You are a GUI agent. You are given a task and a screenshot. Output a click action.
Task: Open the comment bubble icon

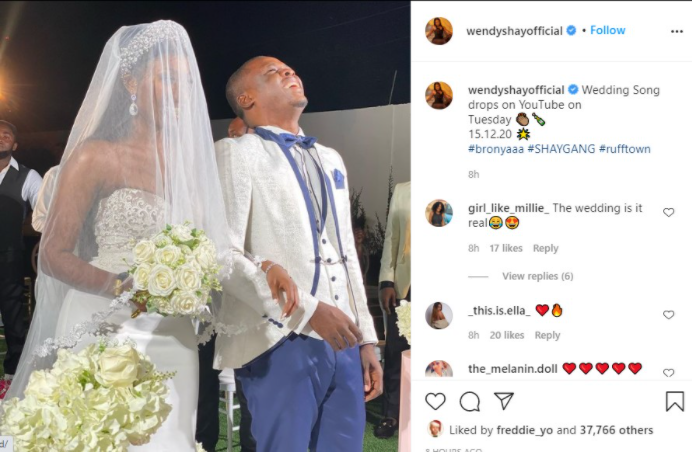point(470,401)
